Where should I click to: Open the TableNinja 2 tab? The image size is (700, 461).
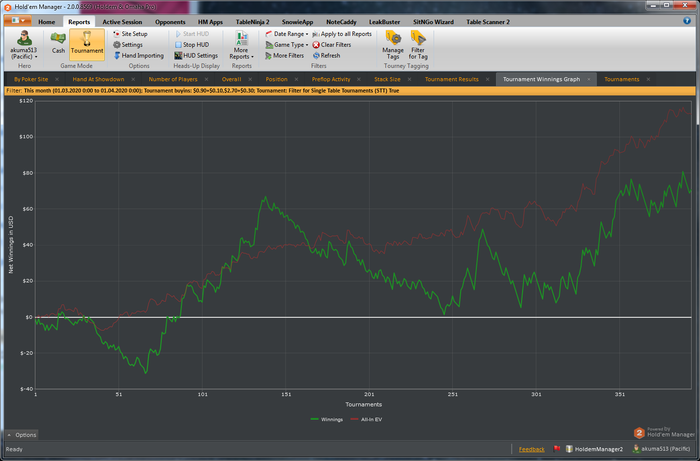click(252, 22)
